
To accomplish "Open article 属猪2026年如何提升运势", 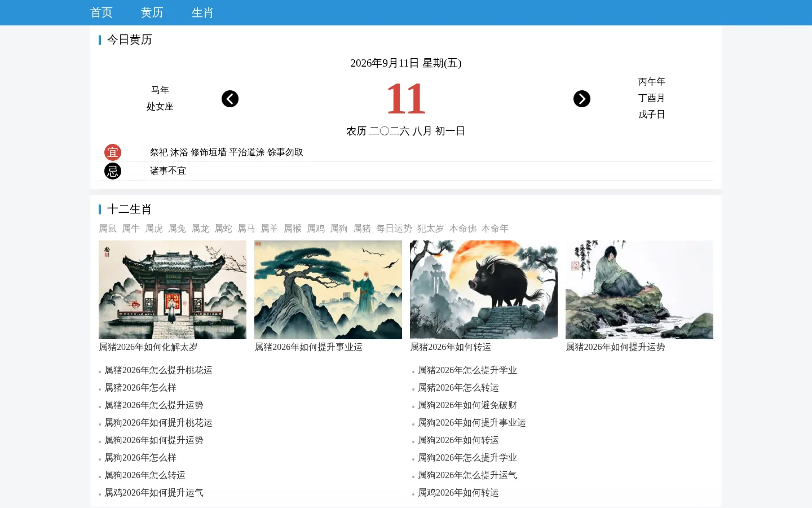I will point(615,347).
